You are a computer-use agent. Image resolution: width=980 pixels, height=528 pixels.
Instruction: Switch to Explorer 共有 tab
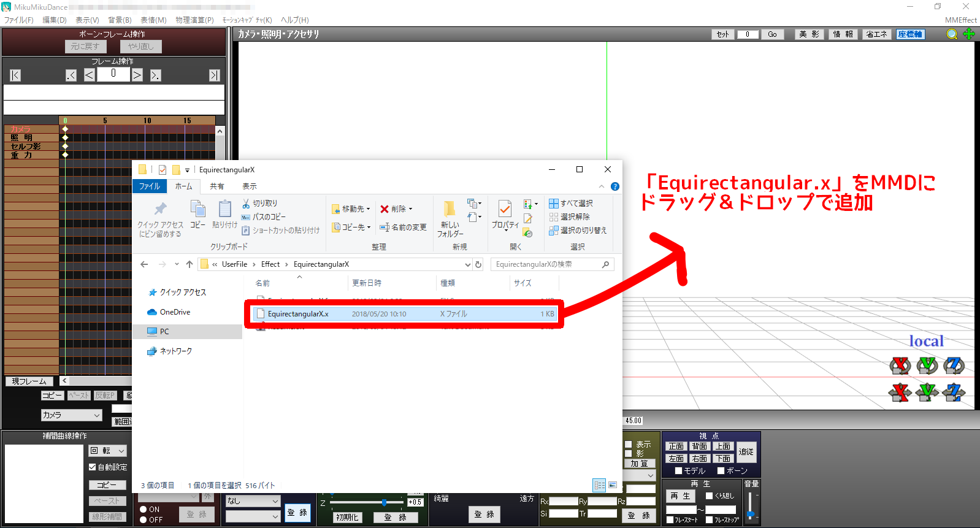[217, 186]
